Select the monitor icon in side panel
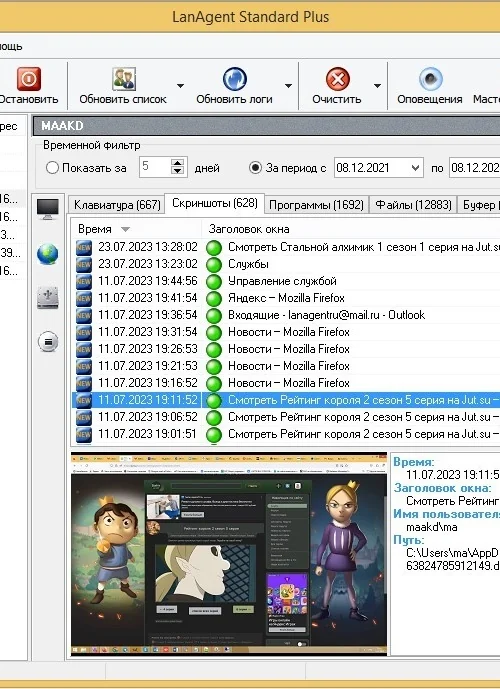This screenshot has width=500, height=689. coord(47,209)
